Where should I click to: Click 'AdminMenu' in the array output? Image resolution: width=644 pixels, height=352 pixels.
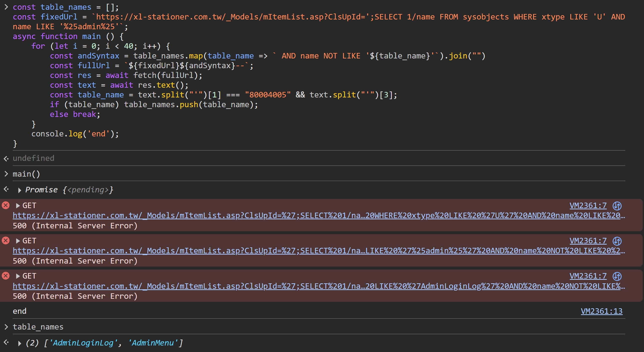click(x=153, y=343)
